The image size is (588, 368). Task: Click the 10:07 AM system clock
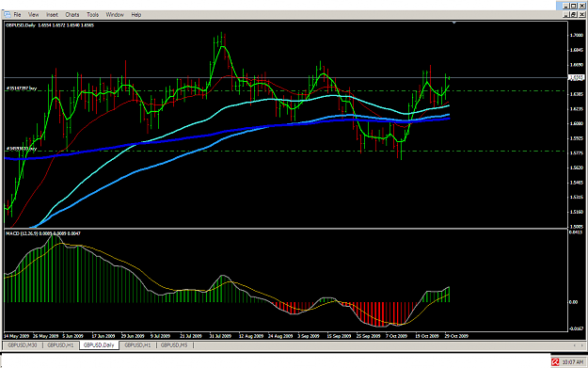573,362
